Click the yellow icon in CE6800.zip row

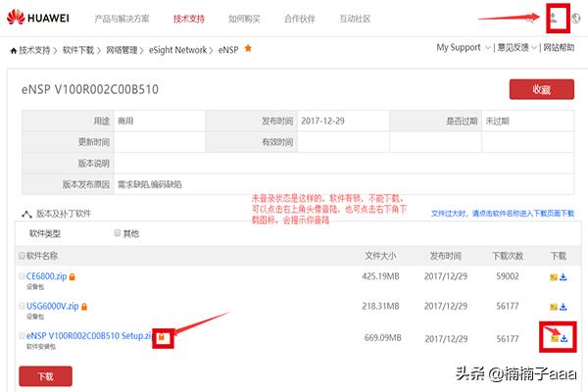pyautogui.click(x=554, y=277)
